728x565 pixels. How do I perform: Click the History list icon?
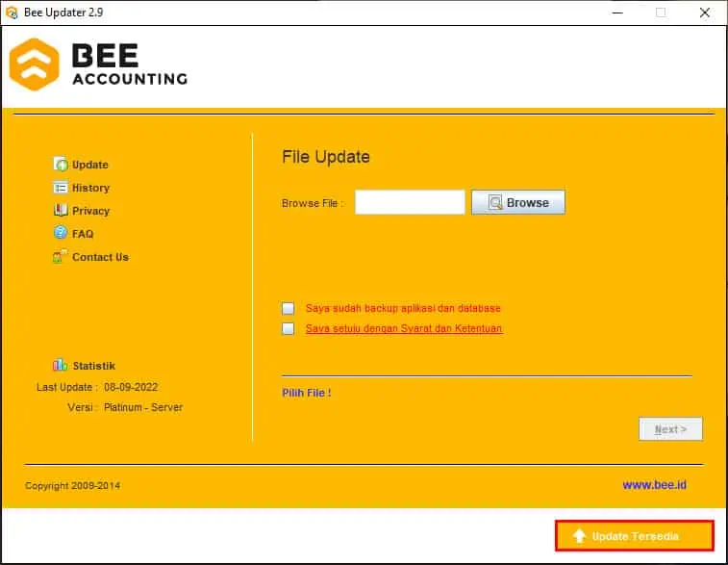click(61, 188)
